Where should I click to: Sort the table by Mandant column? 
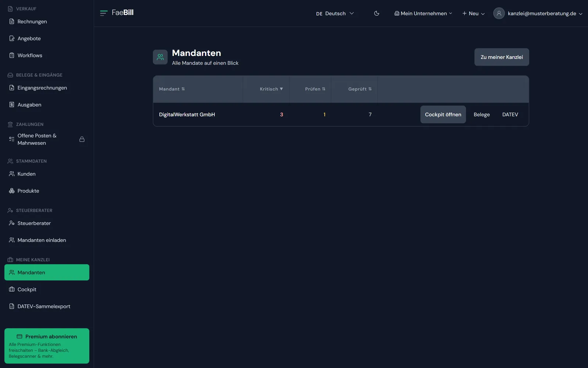tap(172, 89)
